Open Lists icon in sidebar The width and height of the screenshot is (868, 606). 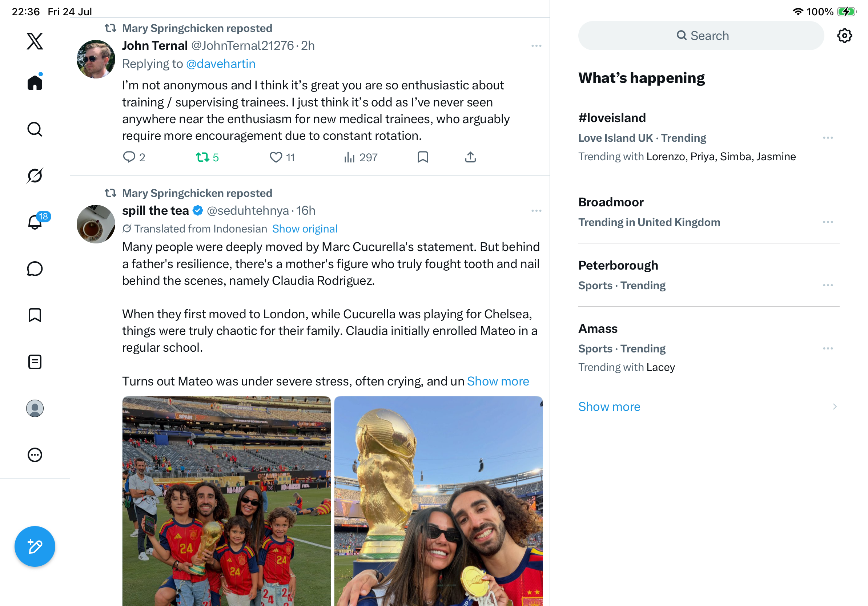tap(35, 361)
